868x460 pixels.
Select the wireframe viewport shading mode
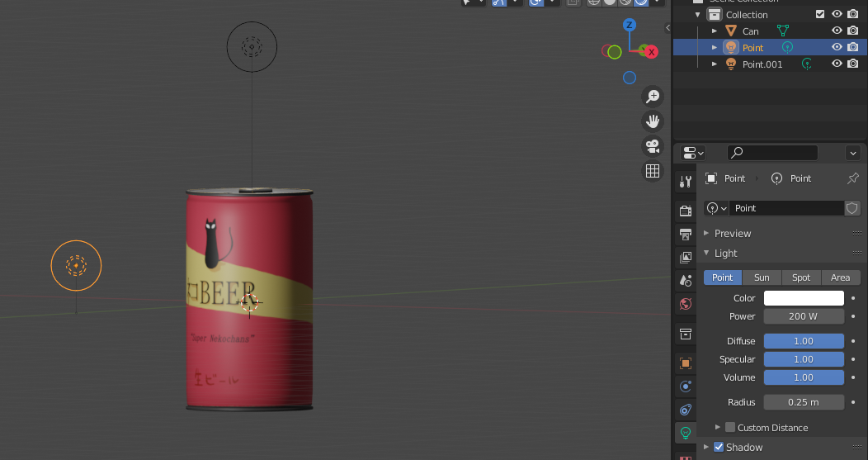pyautogui.click(x=594, y=2)
